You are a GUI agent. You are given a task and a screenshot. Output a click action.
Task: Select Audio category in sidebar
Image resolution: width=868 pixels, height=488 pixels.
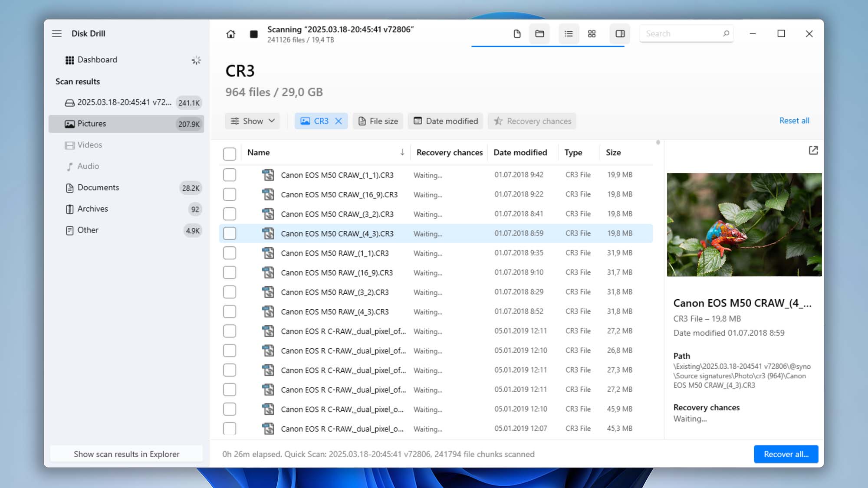126,166
